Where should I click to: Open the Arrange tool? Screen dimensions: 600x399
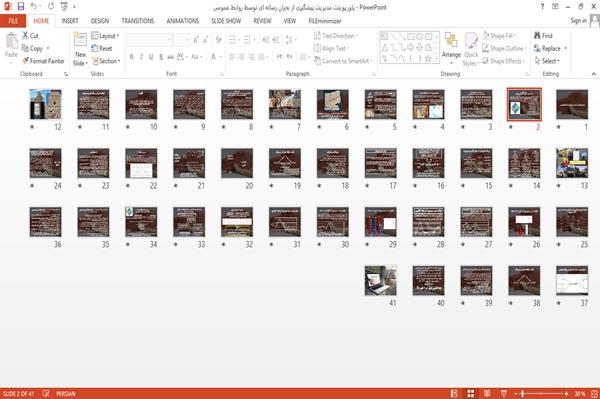pos(451,45)
